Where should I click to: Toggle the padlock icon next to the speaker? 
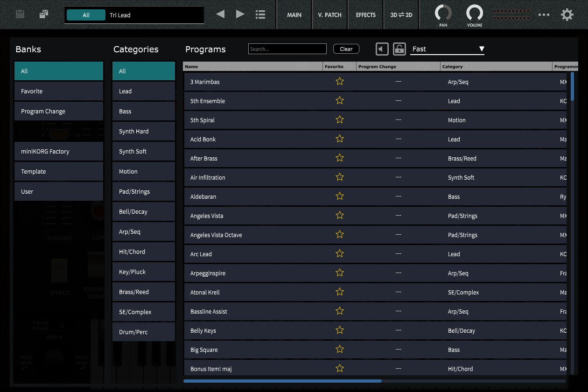tap(399, 49)
